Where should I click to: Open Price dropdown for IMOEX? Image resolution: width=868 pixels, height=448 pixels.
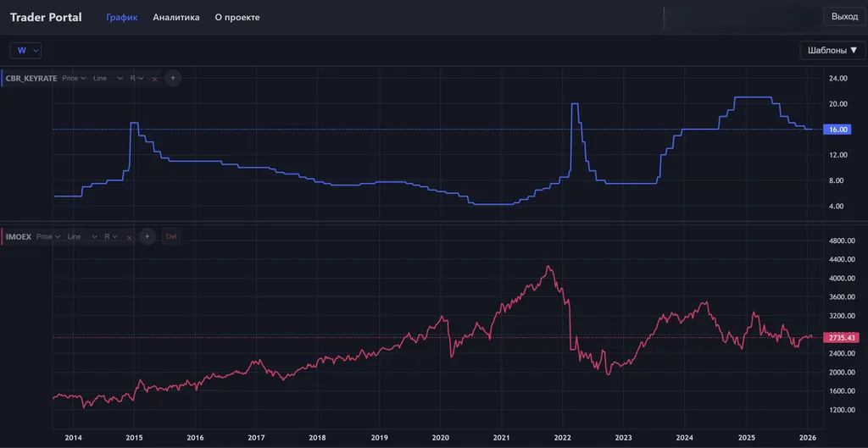(x=49, y=237)
